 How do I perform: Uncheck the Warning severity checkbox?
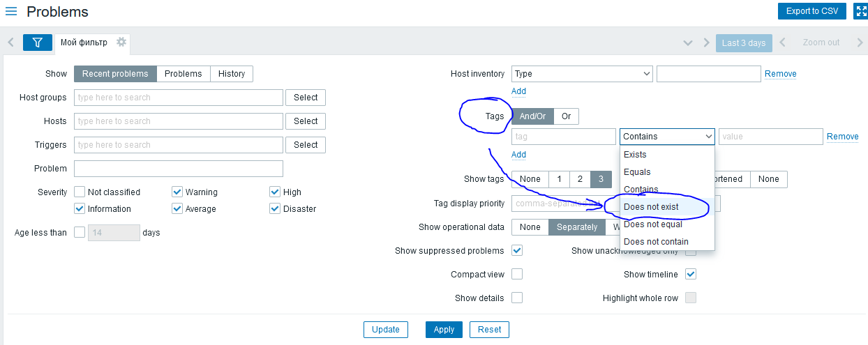177,192
